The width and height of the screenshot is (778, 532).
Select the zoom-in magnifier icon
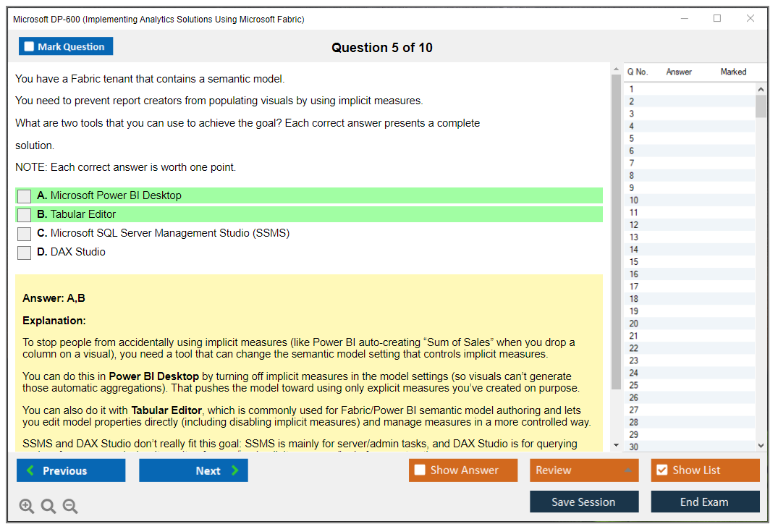tap(27, 506)
